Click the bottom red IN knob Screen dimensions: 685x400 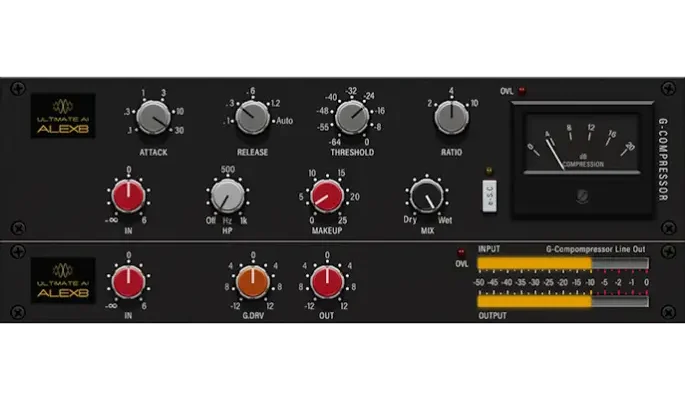tap(128, 282)
